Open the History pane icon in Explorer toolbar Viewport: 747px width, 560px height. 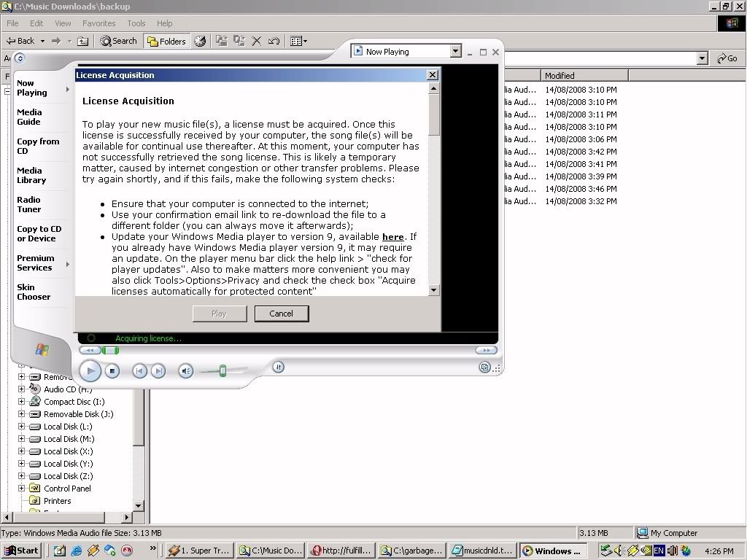tap(200, 41)
